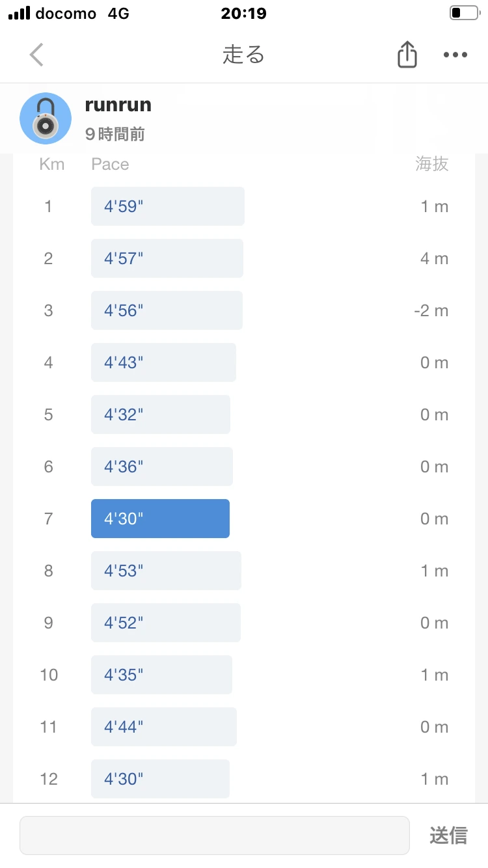The image size is (488, 868).
Task: Choose the 4'35" pace bar for Km 10
Action: point(161,675)
